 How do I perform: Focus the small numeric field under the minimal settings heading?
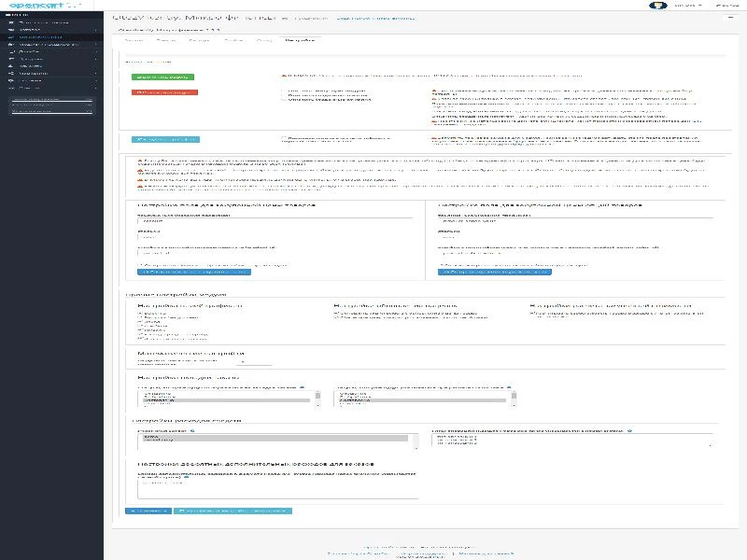(254, 362)
